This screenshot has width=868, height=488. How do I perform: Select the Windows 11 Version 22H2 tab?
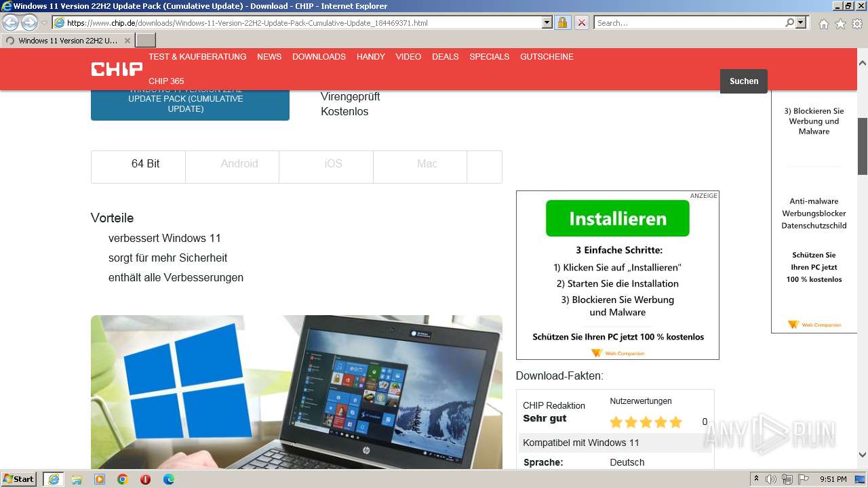pos(68,41)
